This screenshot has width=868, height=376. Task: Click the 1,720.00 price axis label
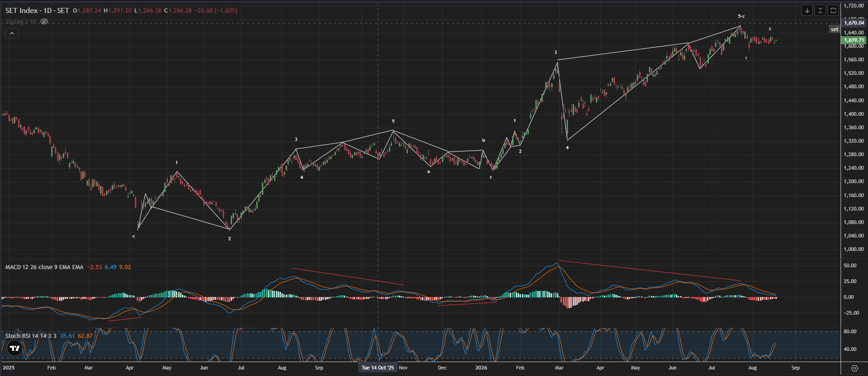pyautogui.click(x=854, y=6)
